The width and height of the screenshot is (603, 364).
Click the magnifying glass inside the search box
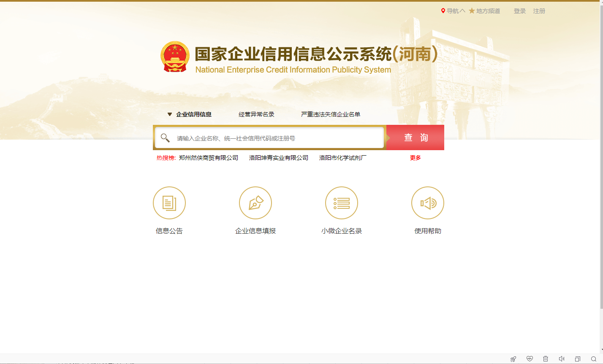pyautogui.click(x=165, y=138)
